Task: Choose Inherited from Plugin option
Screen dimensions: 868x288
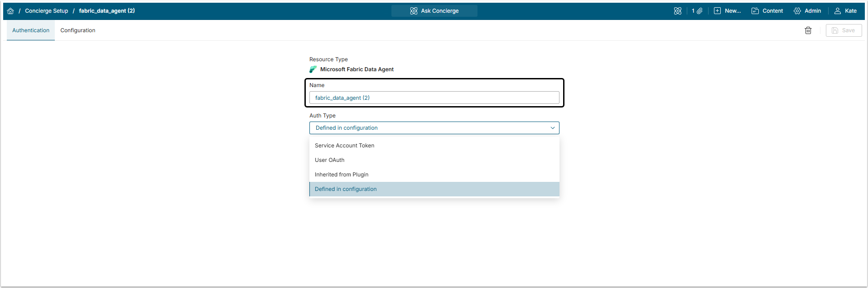Action: [x=434, y=175]
